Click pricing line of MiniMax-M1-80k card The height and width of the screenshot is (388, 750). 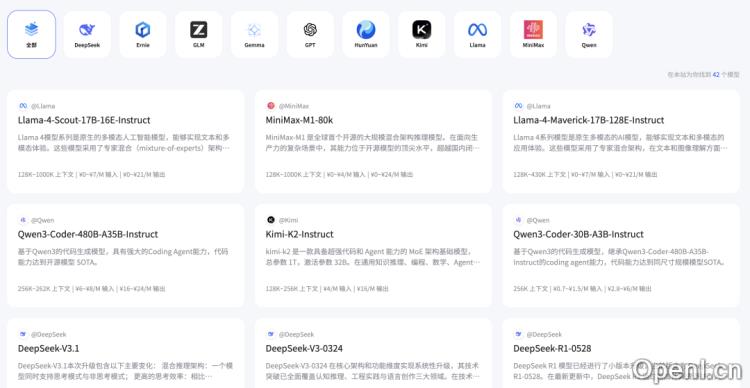pos(339,175)
